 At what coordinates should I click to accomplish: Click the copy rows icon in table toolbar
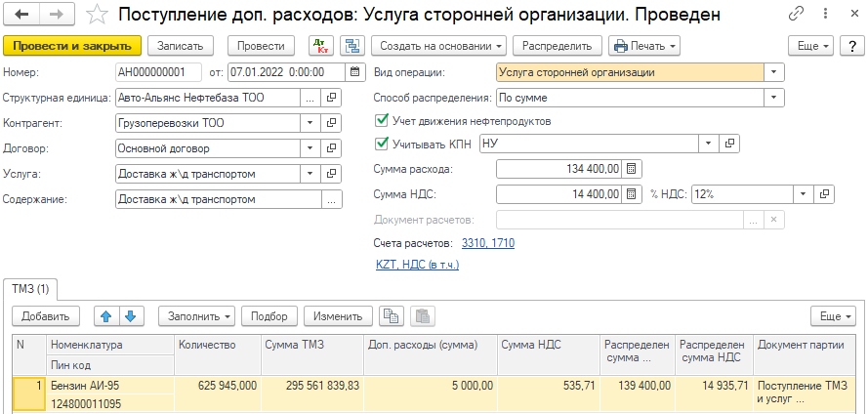click(x=391, y=316)
